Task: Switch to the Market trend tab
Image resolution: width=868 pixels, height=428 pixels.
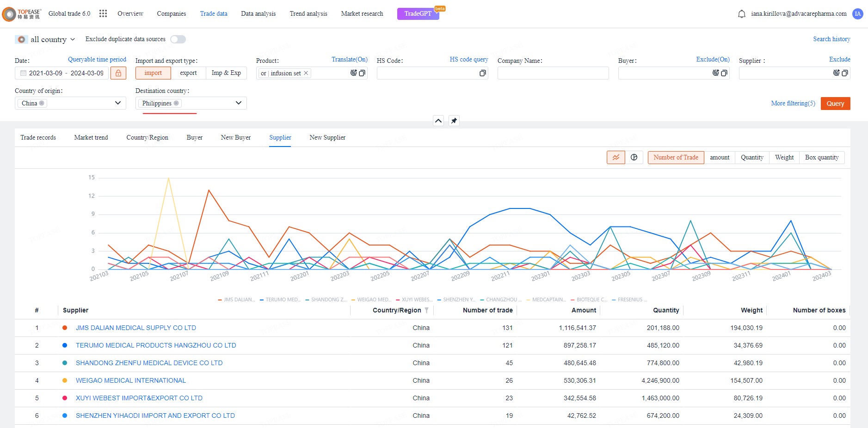Action: 91,138
